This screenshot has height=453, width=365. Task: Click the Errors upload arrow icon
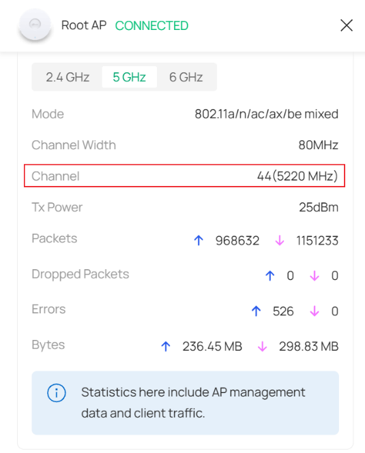click(x=256, y=311)
